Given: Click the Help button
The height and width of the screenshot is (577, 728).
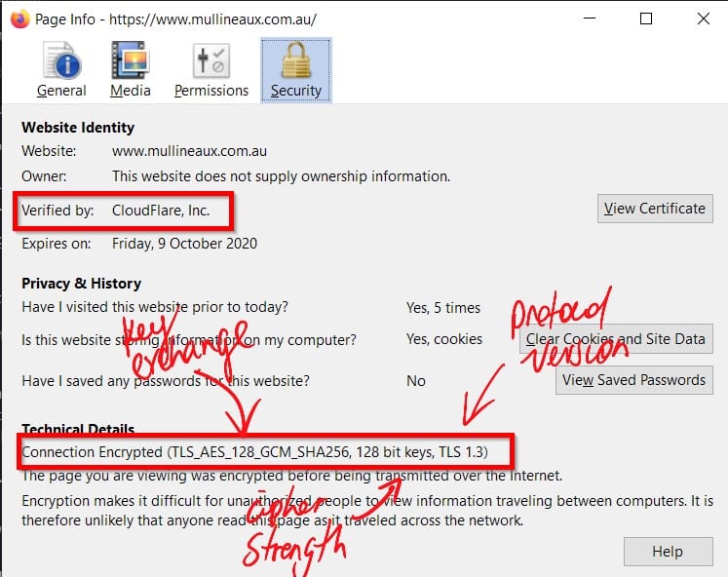Looking at the screenshot, I should [x=668, y=551].
